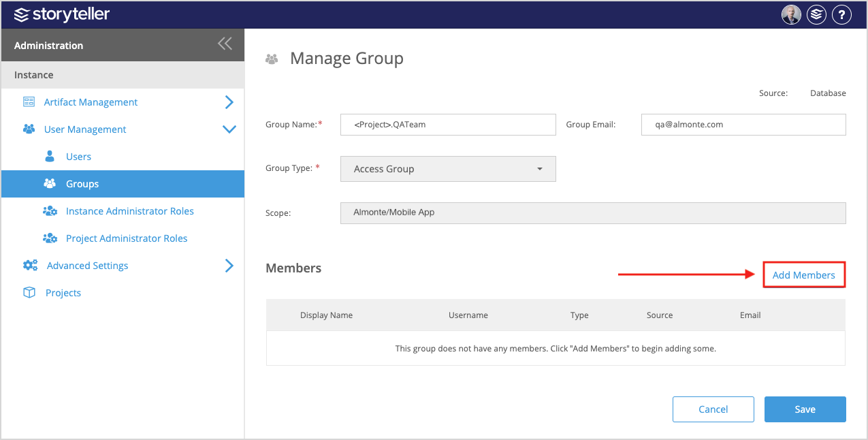Click the Username column header
This screenshot has height=440, width=868.
click(468, 315)
